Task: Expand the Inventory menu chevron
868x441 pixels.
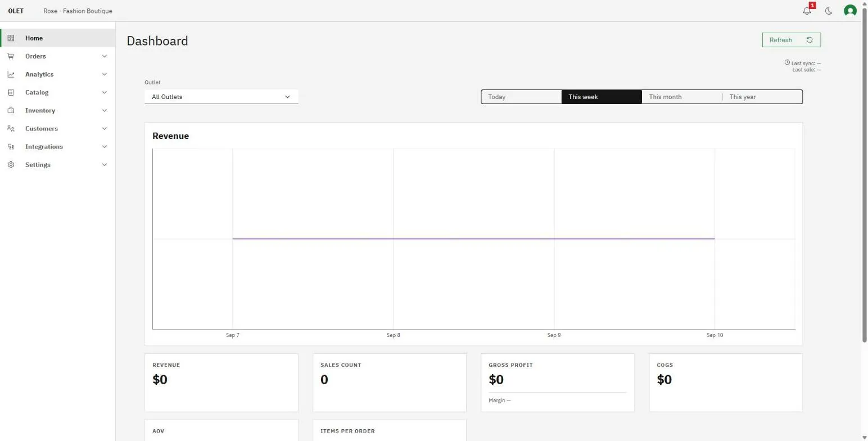Action: tap(104, 110)
